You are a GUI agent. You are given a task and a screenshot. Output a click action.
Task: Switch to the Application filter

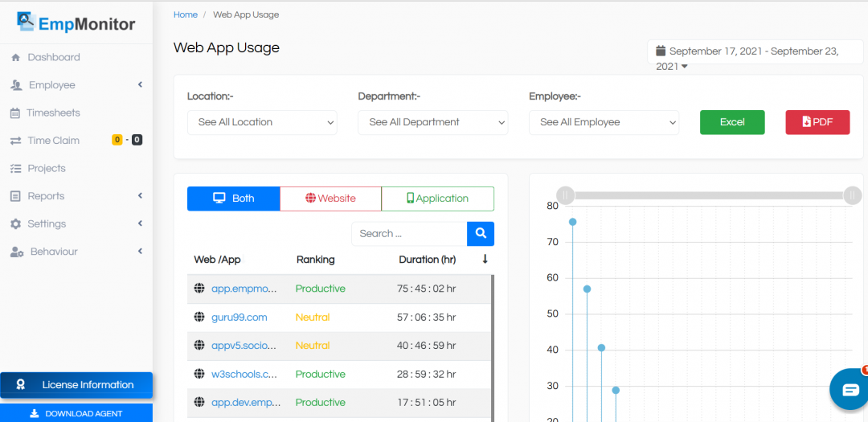pos(437,199)
